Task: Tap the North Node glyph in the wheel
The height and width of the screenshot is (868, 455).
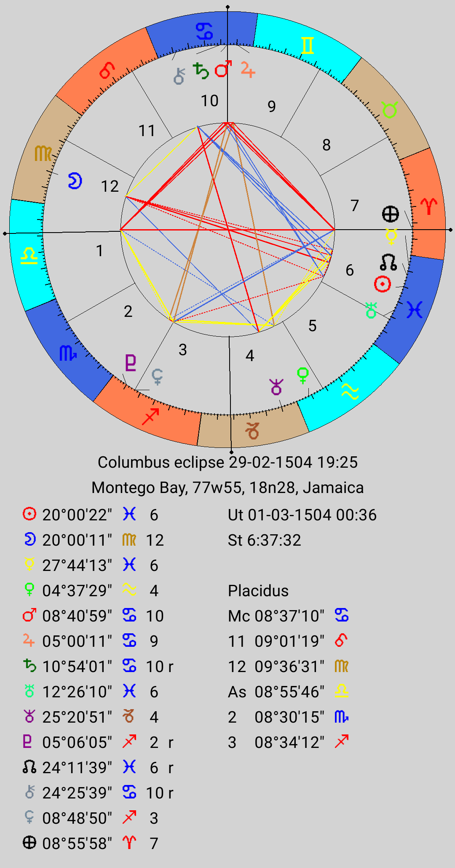Action: [388, 262]
